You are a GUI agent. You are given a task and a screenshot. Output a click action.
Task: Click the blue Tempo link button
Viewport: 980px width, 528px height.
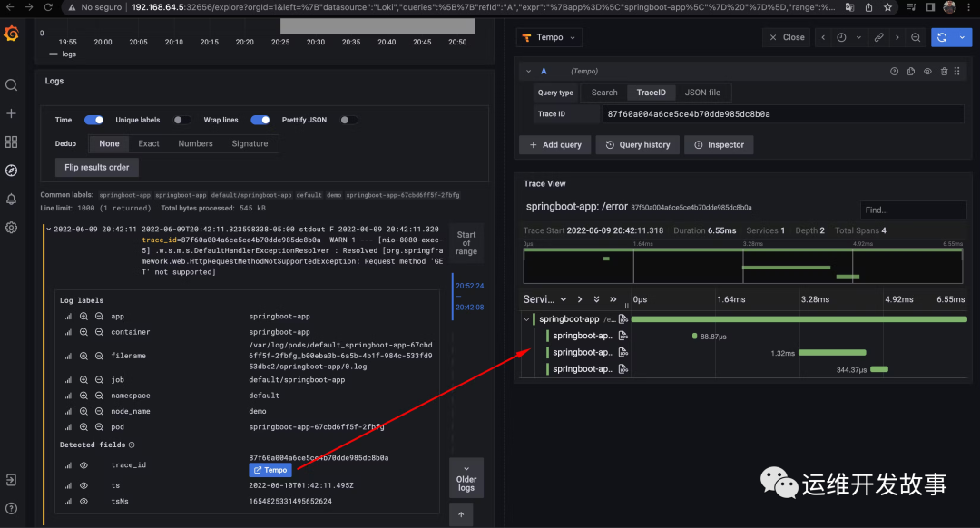pyautogui.click(x=270, y=470)
